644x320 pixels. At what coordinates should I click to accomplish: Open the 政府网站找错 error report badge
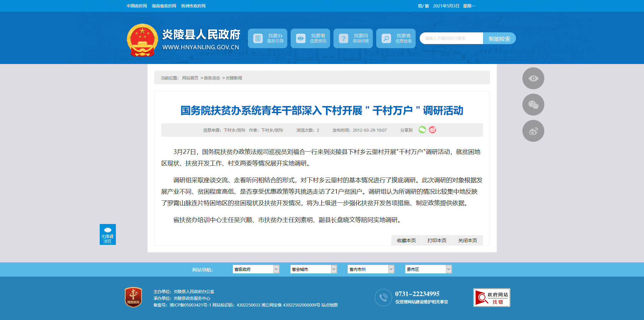[491, 297]
